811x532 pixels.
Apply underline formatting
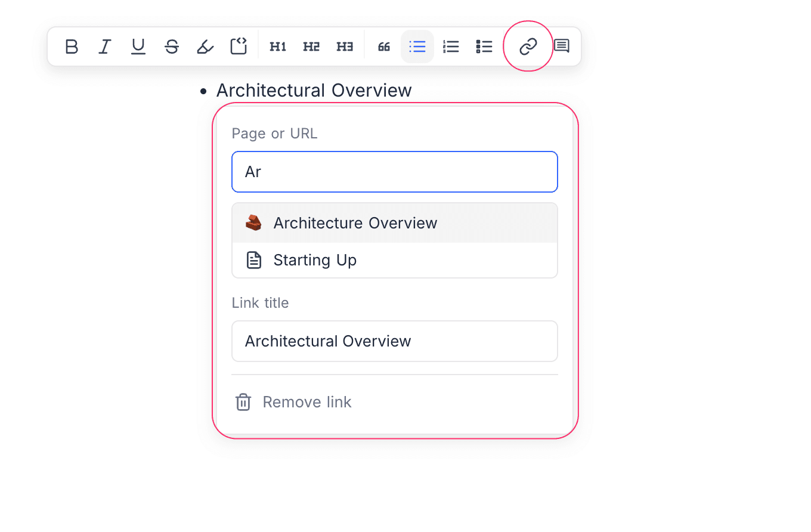pyautogui.click(x=138, y=46)
